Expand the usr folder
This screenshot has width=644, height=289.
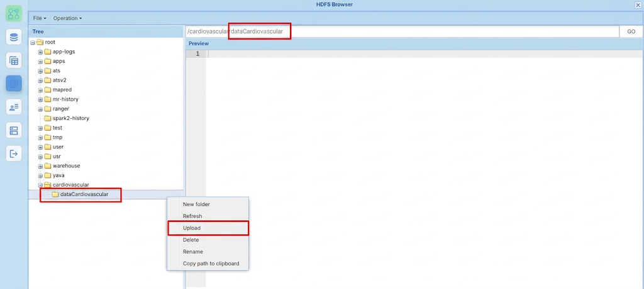[40, 156]
